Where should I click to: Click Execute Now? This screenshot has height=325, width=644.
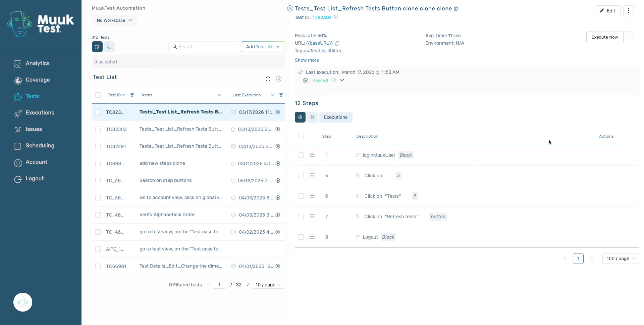[x=605, y=37]
